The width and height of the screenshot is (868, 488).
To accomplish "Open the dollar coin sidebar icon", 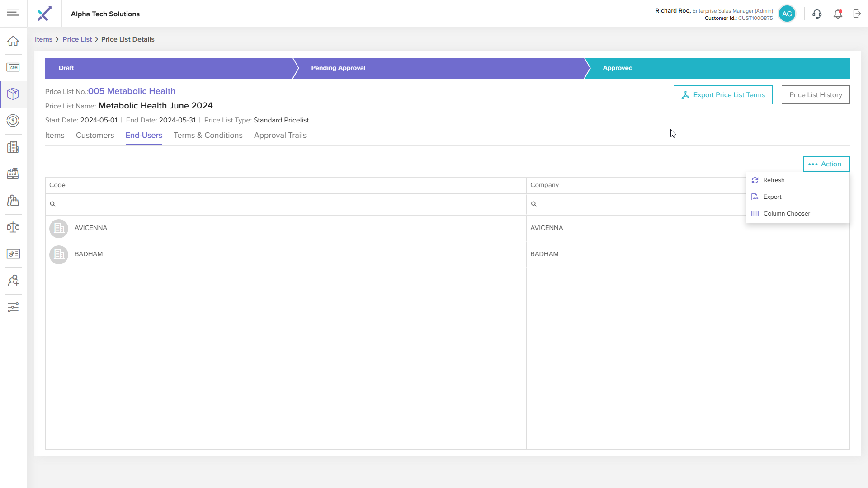I will click(13, 121).
